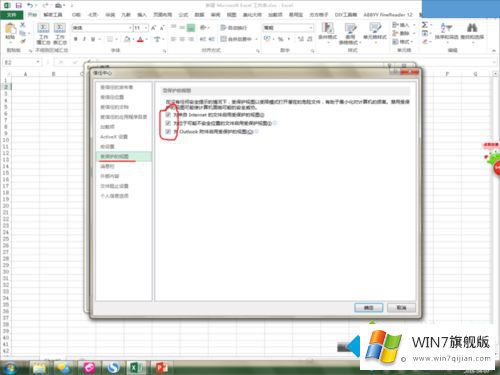The image size is (500, 375).
Task: Click the Name Box showing E2
Action: [x=19, y=62]
